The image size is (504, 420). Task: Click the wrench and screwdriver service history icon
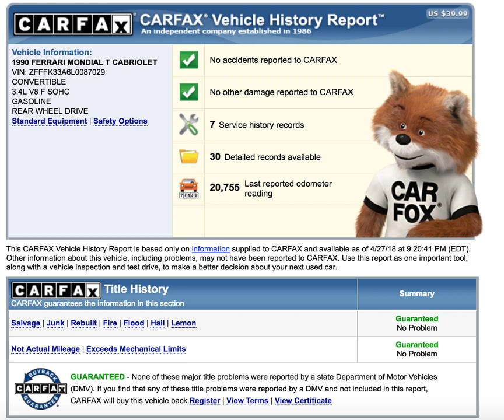point(188,124)
